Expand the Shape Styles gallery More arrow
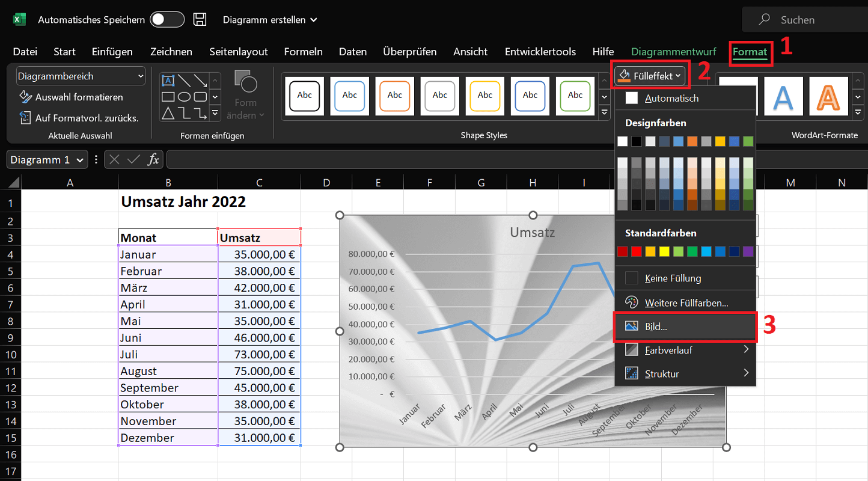The image size is (868, 481). coord(605,112)
